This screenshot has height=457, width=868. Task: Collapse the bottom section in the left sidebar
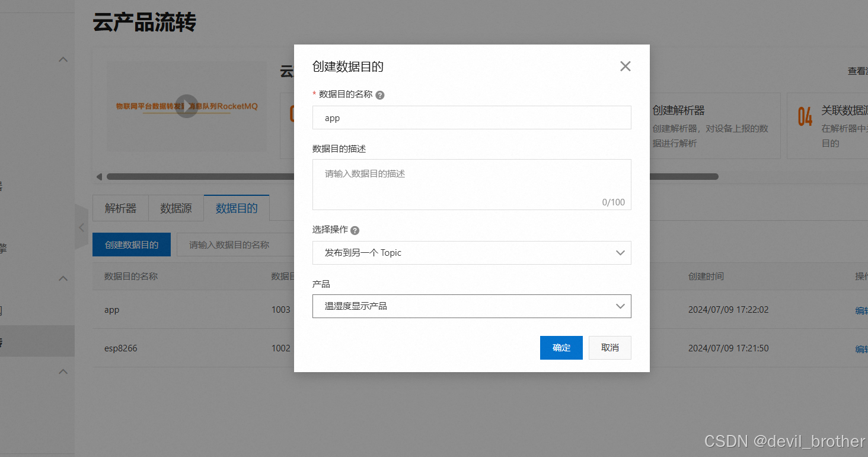(x=63, y=371)
